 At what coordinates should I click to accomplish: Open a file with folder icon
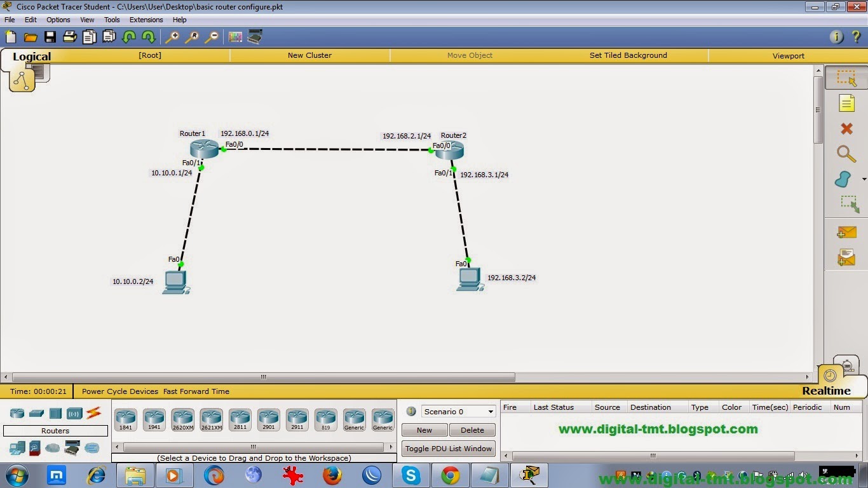31,37
